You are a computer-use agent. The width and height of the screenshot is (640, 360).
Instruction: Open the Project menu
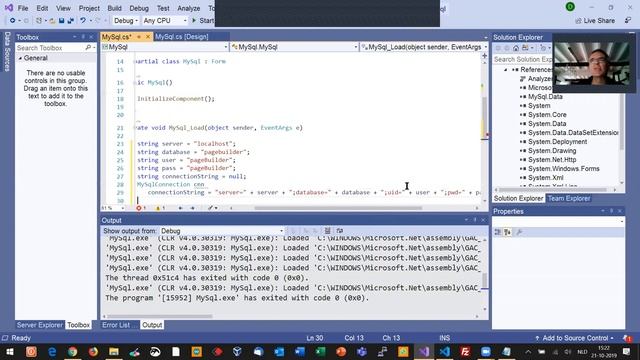point(89,8)
